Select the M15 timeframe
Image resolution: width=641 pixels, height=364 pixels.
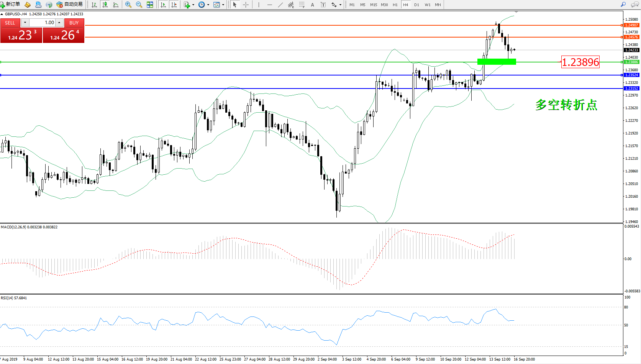click(x=373, y=5)
